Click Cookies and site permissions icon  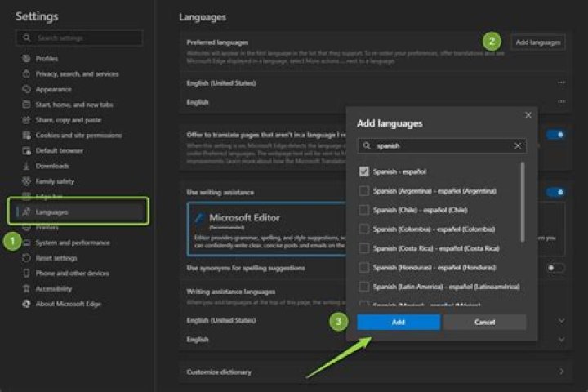26,136
